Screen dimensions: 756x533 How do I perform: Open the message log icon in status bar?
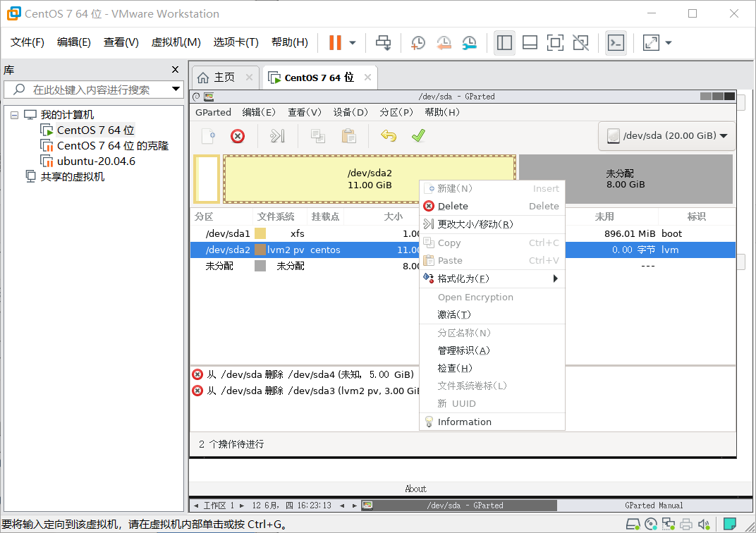click(730, 524)
